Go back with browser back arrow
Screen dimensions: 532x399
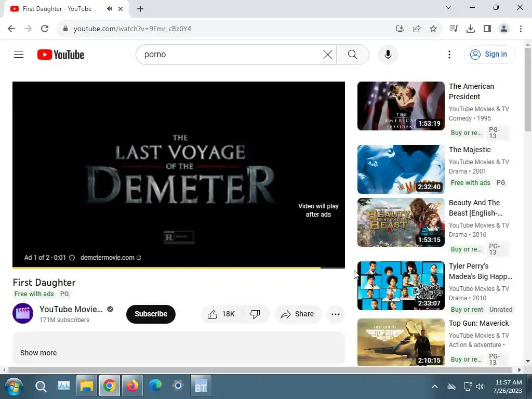pos(11,29)
